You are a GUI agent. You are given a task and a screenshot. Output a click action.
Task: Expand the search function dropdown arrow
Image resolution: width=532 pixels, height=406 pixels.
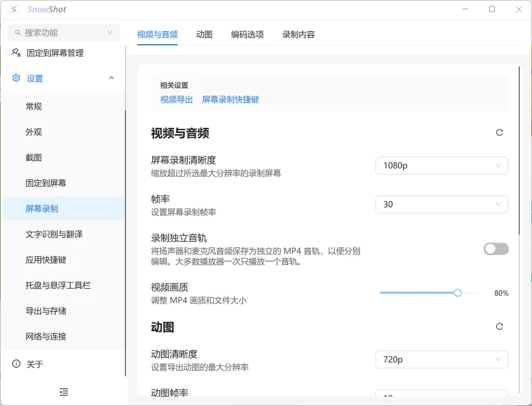tap(110, 33)
